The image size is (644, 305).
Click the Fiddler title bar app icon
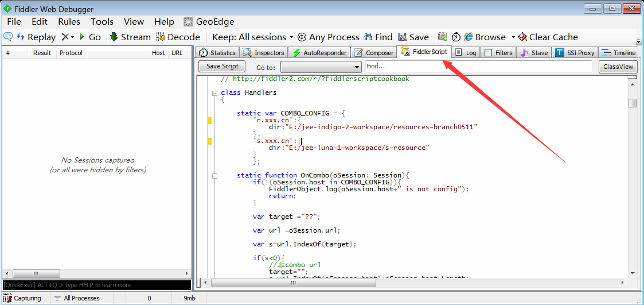7,9
